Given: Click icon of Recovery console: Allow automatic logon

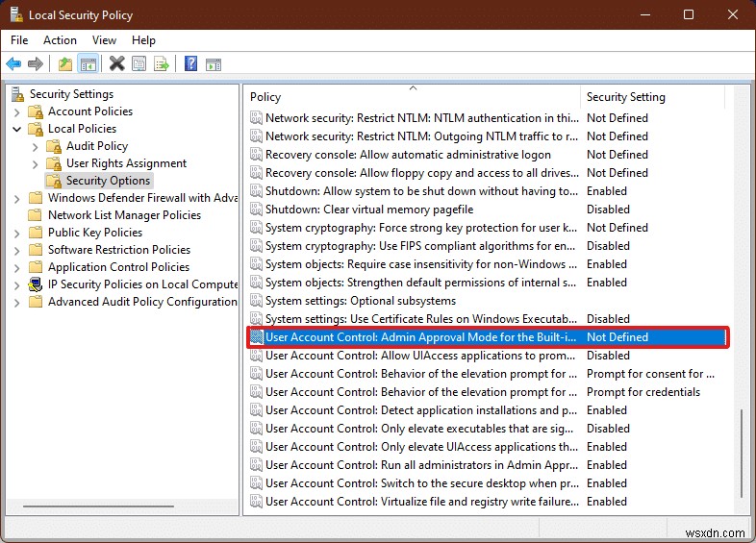Looking at the screenshot, I should pos(256,155).
